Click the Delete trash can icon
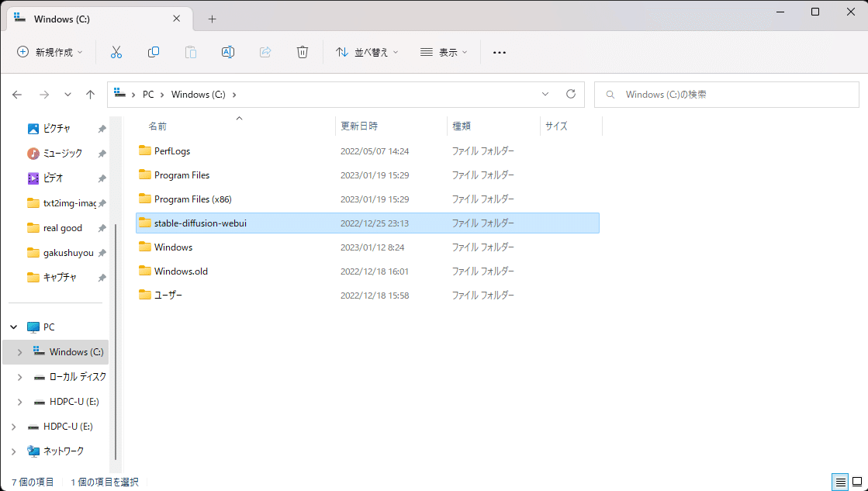This screenshot has height=491, width=868. (303, 52)
